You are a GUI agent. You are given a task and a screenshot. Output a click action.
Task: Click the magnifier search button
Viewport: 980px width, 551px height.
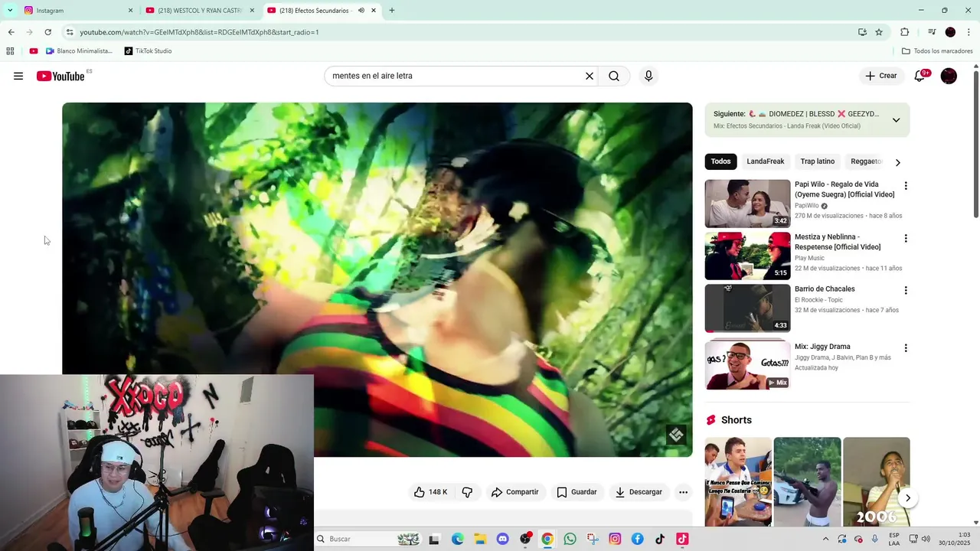[x=614, y=76]
